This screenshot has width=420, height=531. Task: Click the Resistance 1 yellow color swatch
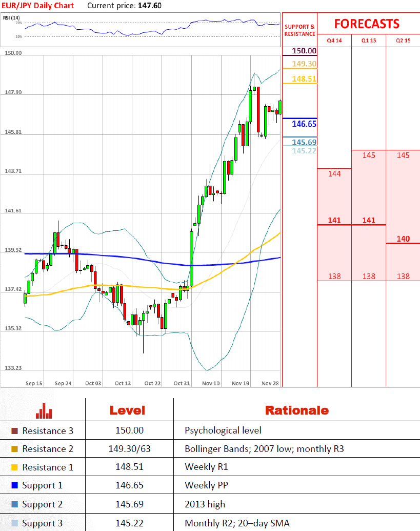click(14, 467)
